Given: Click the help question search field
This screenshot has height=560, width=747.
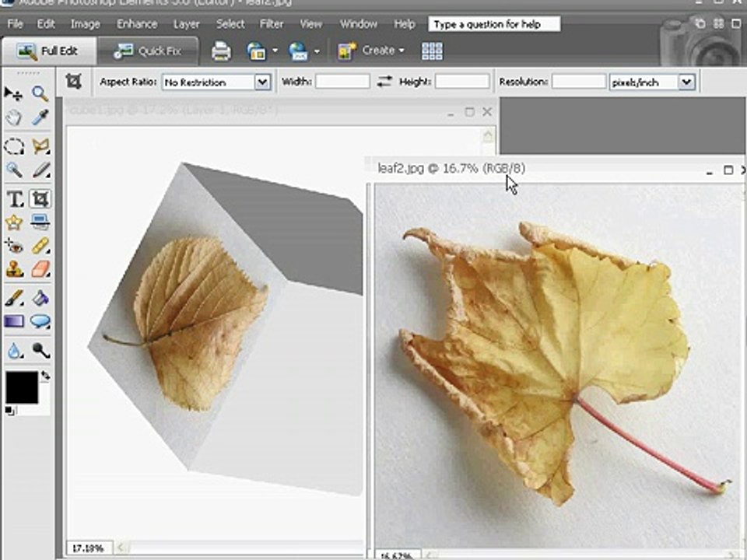Looking at the screenshot, I should tap(494, 24).
